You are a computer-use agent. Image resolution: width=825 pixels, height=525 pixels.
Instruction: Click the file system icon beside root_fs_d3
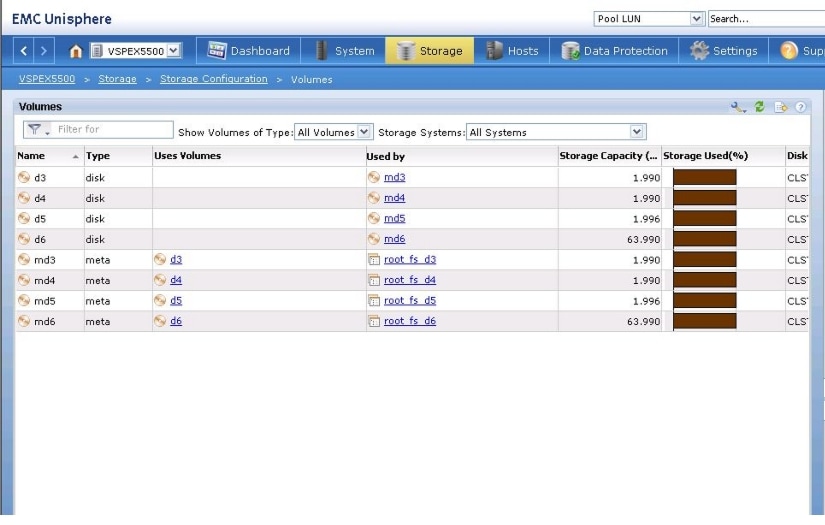(374, 259)
